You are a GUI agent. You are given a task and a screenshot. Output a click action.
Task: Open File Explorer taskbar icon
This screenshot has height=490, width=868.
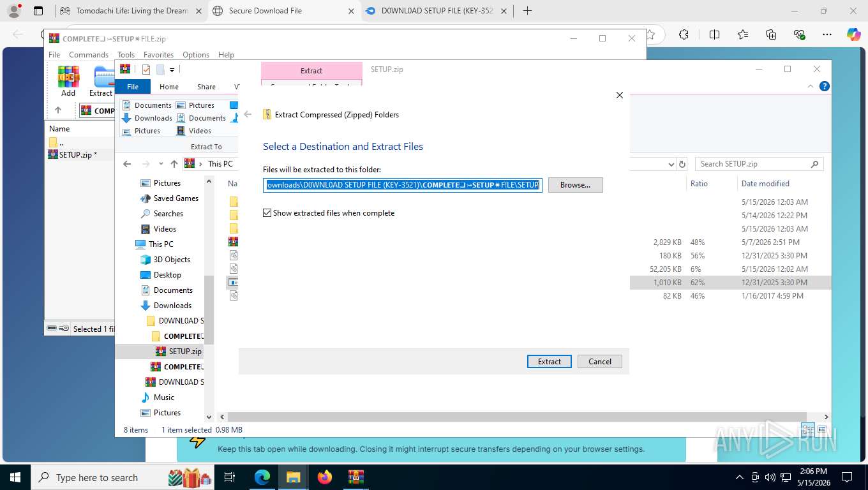pos(293,477)
